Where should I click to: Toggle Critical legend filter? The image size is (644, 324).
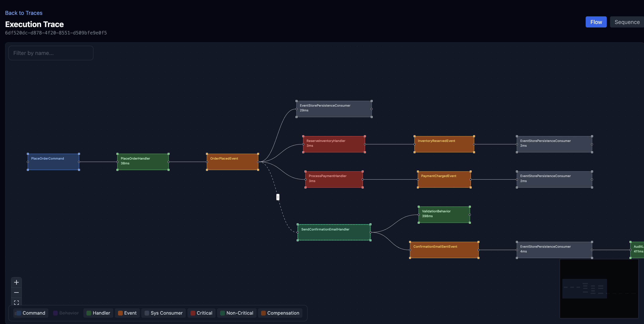[x=201, y=313]
